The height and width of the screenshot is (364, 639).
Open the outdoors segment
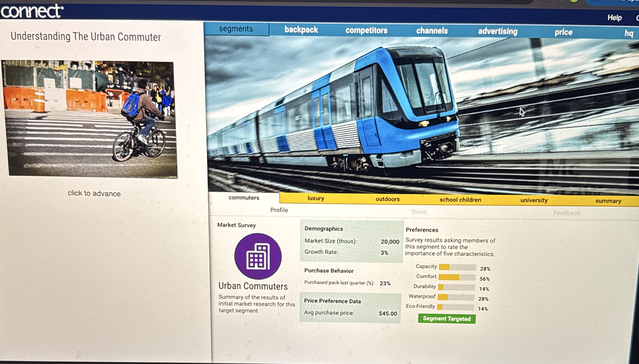[387, 199]
